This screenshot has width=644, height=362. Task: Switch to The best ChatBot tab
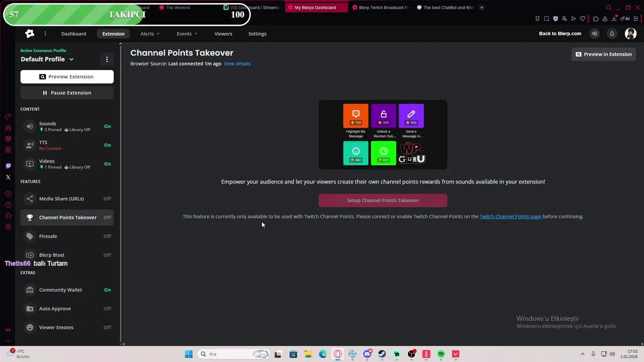click(445, 8)
